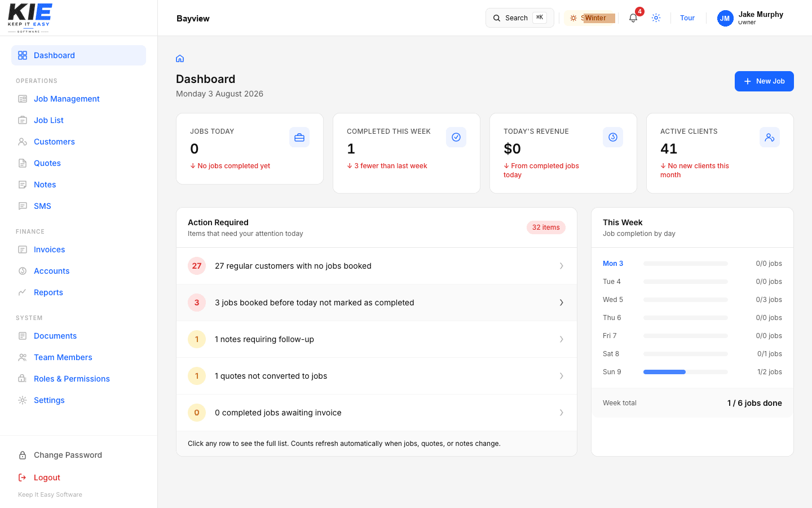The height and width of the screenshot is (508, 812).
Task: Click the SMS message icon
Action: click(x=23, y=206)
